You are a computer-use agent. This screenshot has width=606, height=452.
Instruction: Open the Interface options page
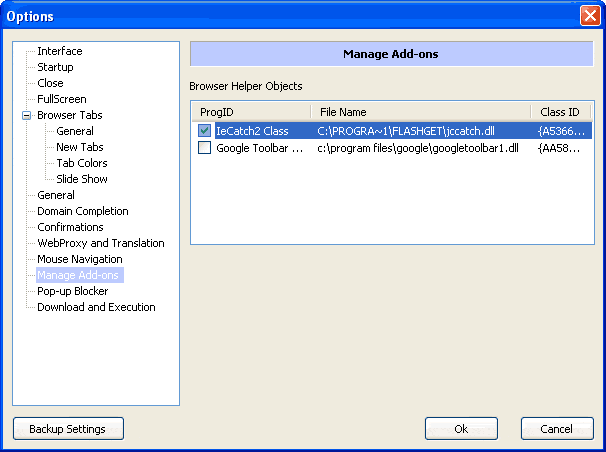pos(60,51)
